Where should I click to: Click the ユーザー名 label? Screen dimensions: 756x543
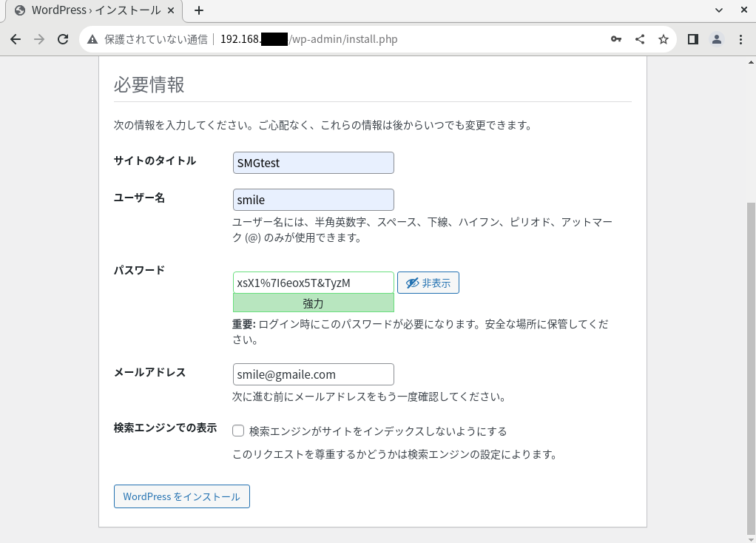139,198
